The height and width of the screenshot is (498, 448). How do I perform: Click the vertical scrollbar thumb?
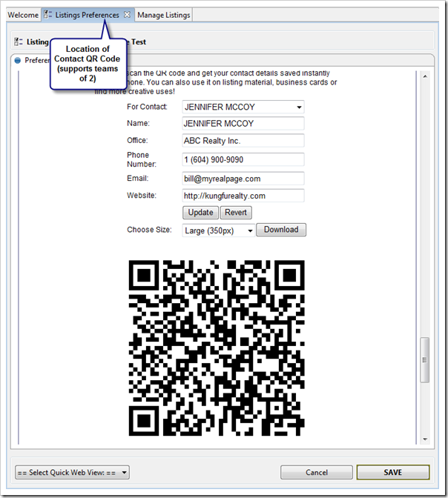click(x=425, y=360)
